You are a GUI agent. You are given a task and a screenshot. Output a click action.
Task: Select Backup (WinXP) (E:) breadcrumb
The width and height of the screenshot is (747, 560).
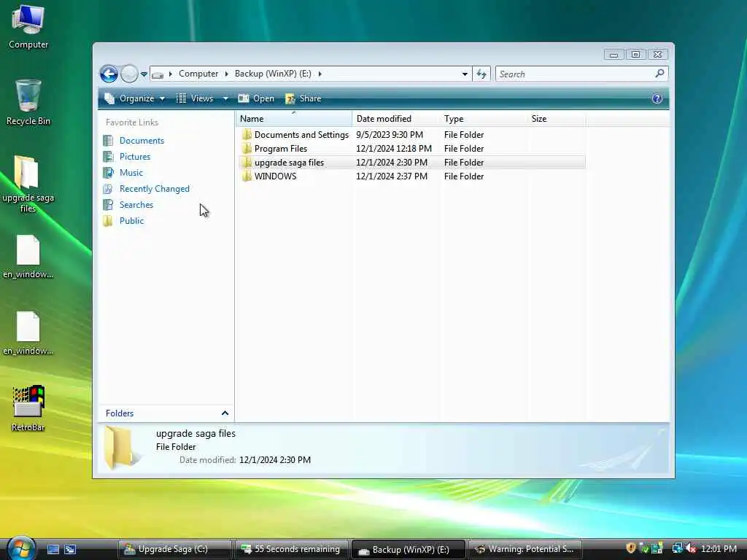coord(273,74)
